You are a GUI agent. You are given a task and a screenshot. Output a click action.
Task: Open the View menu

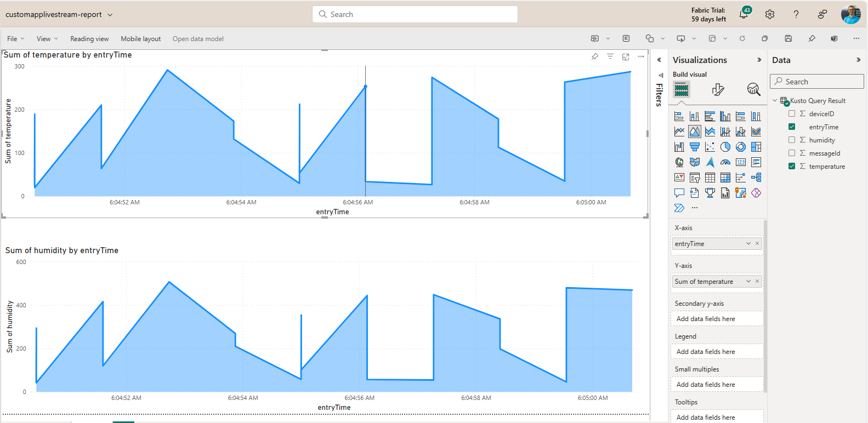point(47,39)
